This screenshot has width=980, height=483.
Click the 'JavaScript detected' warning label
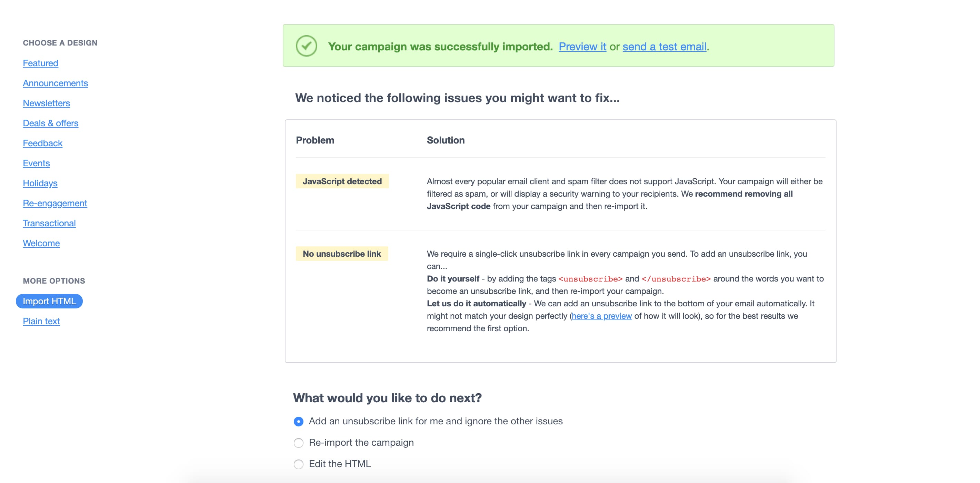[x=342, y=181]
